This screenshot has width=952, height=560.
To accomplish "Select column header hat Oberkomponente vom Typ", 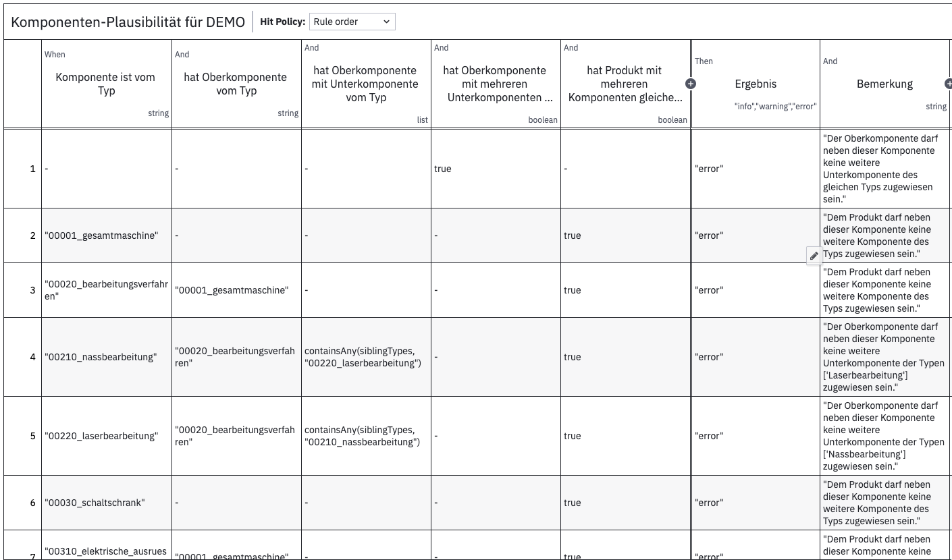I will (x=236, y=84).
